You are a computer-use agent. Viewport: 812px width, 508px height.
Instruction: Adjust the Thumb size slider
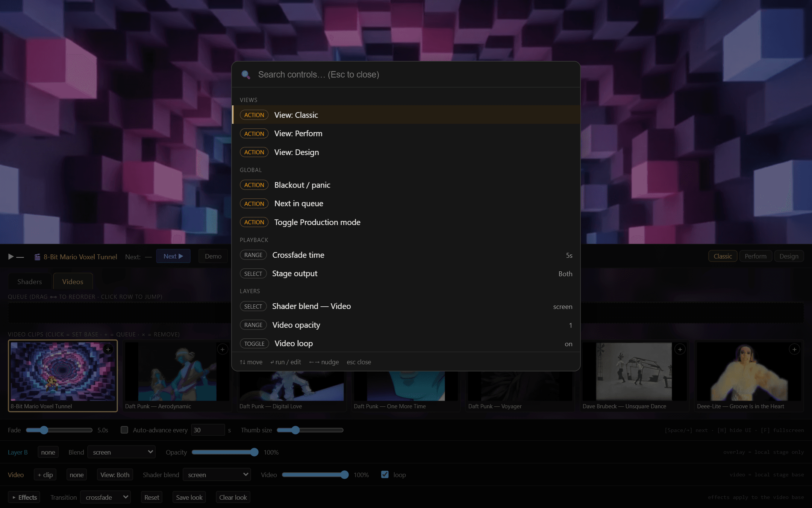tap(310, 430)
